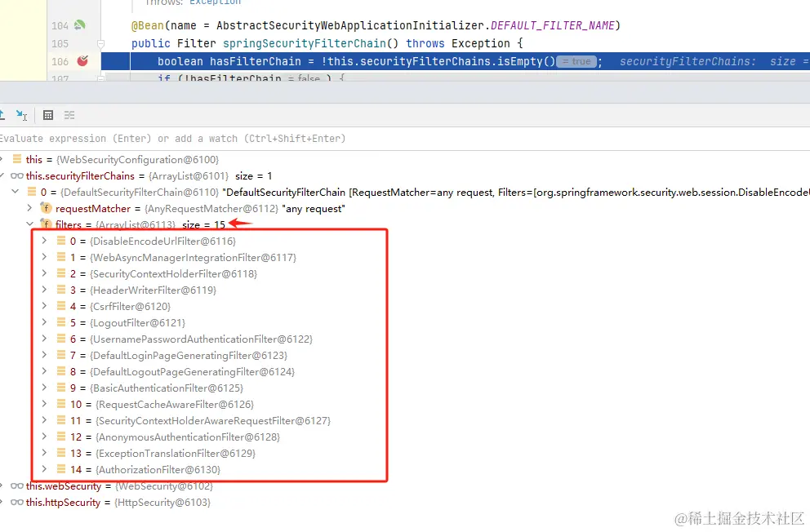
Task: Expand the WebAsyncManagerIntegrationFilter@6117 entry
Action: point(44,257)
